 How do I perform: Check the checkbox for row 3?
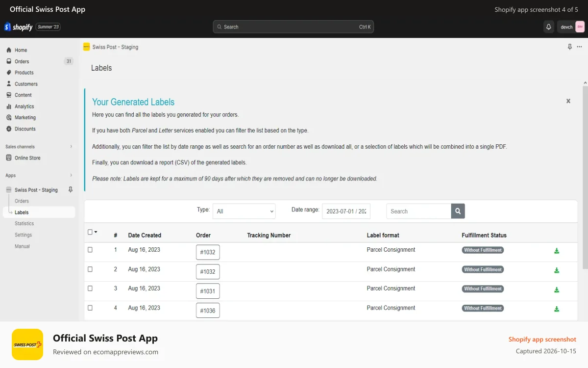90,289
